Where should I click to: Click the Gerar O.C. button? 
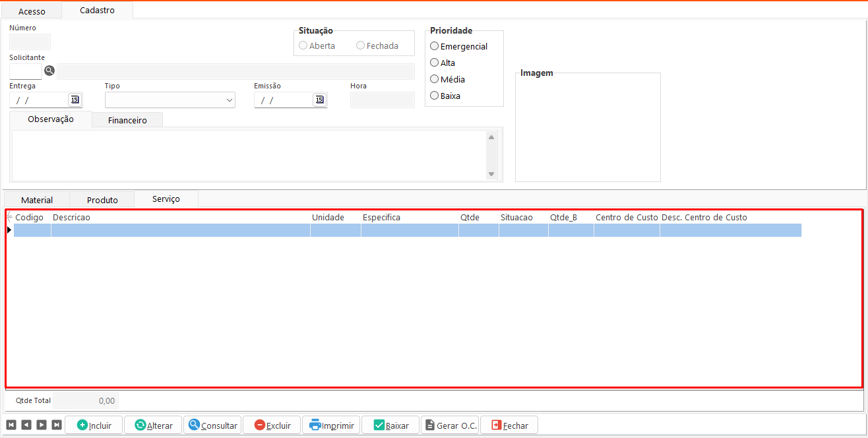[450, 425]
